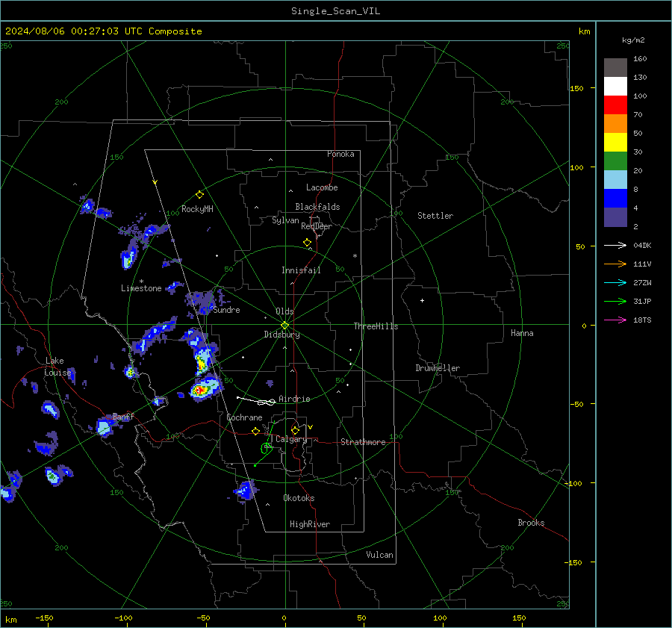Pick the purple 2-4 legend color

615,217
